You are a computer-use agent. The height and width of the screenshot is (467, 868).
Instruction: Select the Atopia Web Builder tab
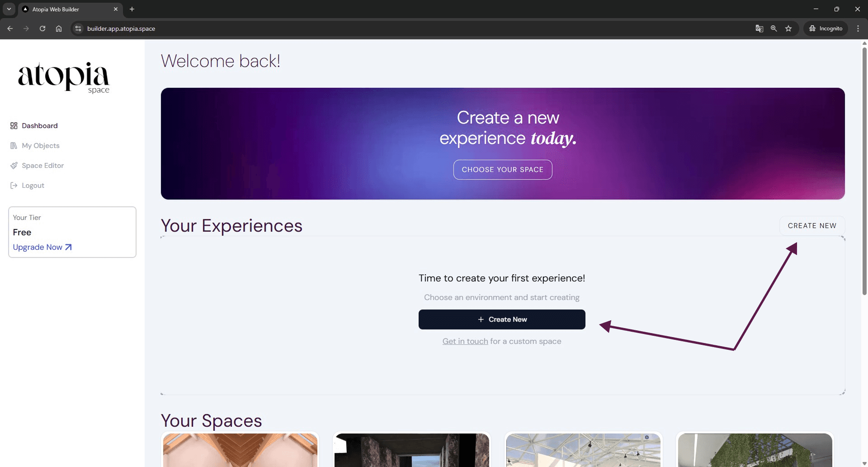(x=70, y=9)
